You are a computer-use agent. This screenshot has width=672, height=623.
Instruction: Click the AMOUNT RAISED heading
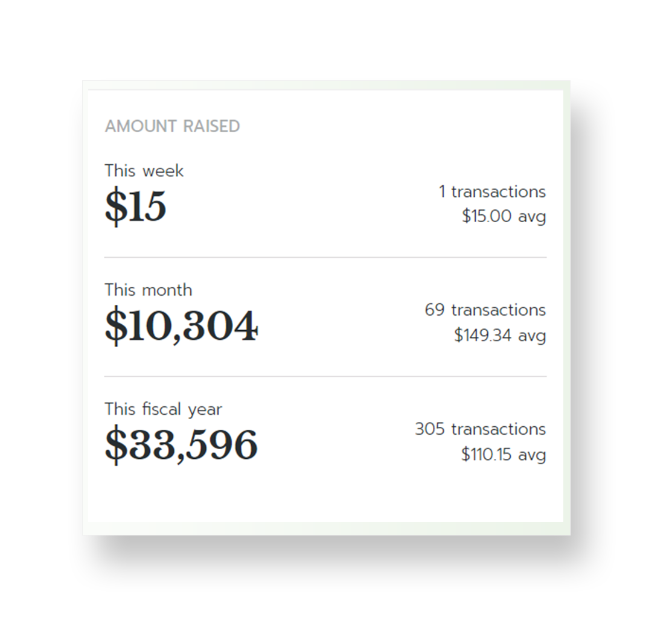[172, 126]
